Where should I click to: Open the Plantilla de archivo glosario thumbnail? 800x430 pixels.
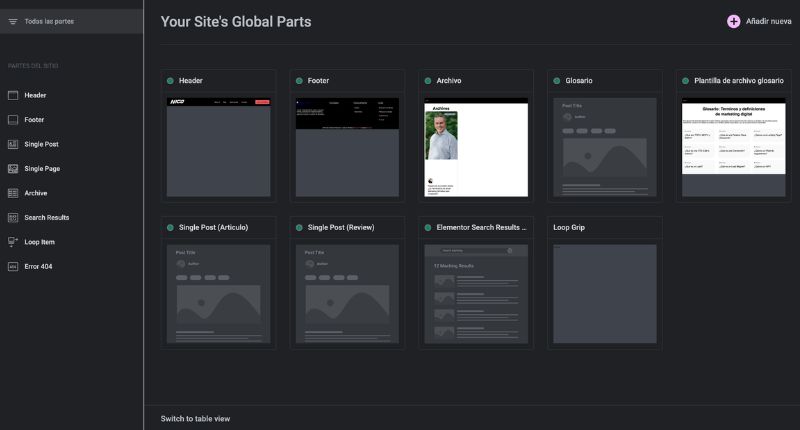pyautogui.click(x=733, y=136)
